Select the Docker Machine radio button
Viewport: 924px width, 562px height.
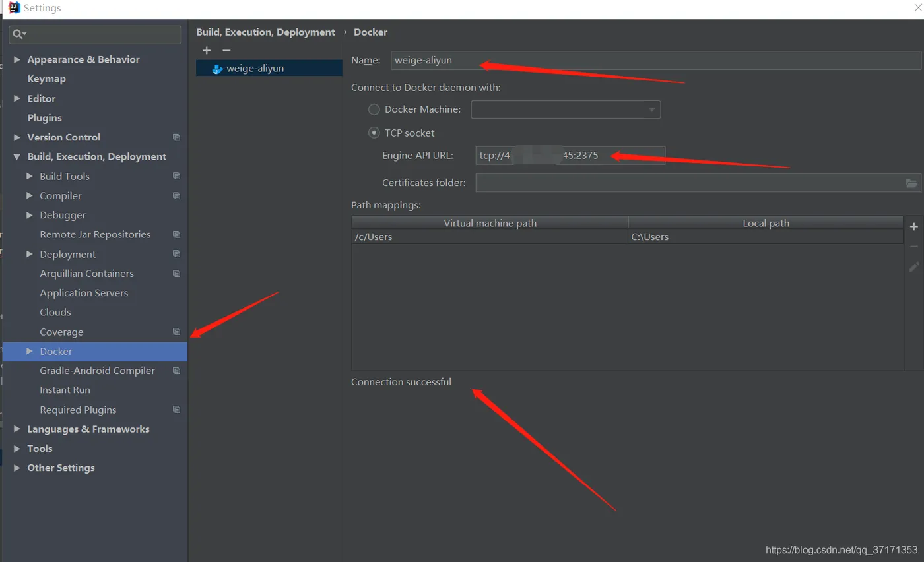(374, 109)
